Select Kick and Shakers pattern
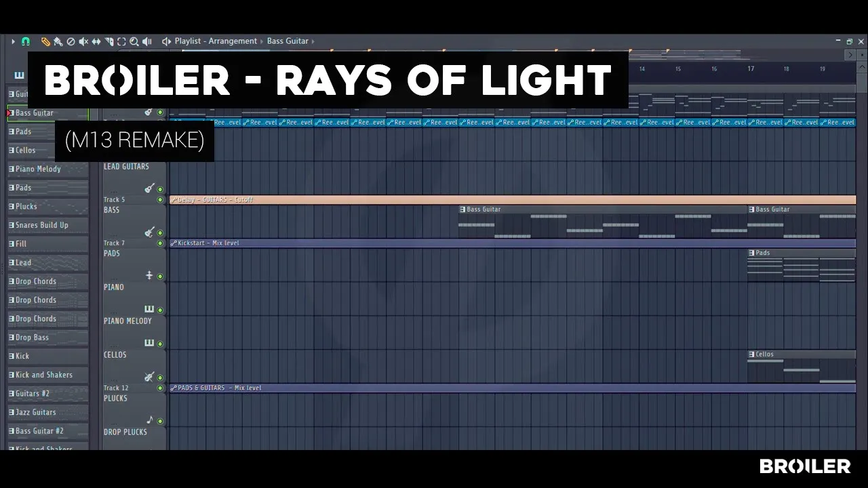The height and width of the screenshot is (488, 868). pos(47,375)
